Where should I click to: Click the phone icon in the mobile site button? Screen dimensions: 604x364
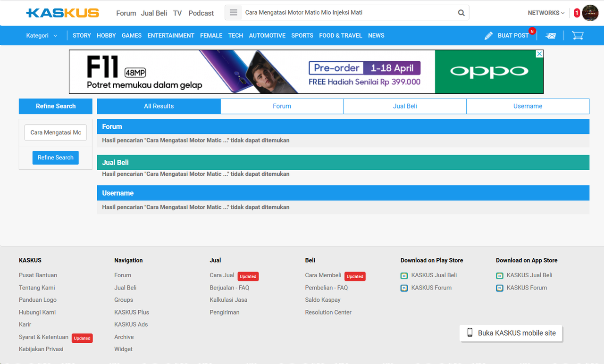(470, 332)
